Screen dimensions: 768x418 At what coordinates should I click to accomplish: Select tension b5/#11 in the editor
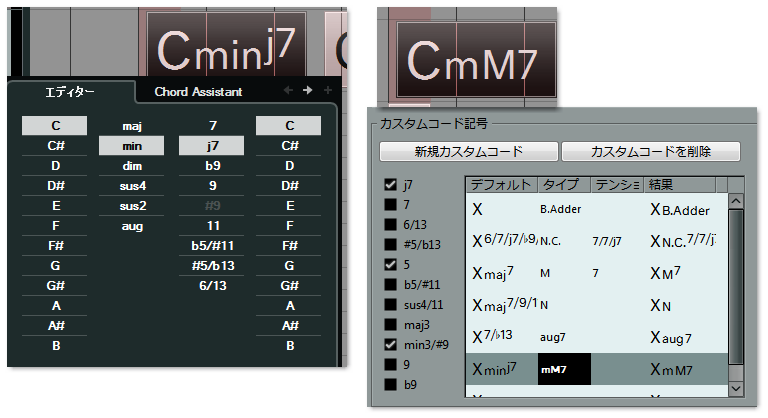click(x=212, y=246)
